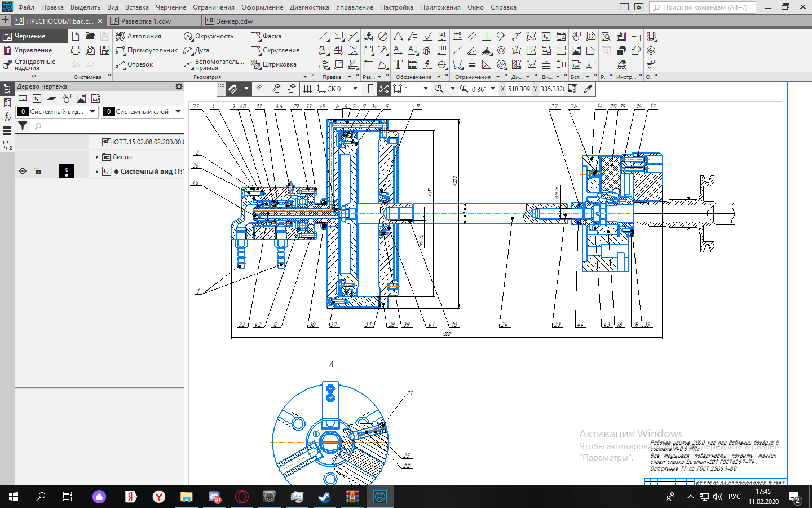Open the zoom scale 0.36 dropdown
Screen dimensions: 812x508
click(x=493, y=89)
